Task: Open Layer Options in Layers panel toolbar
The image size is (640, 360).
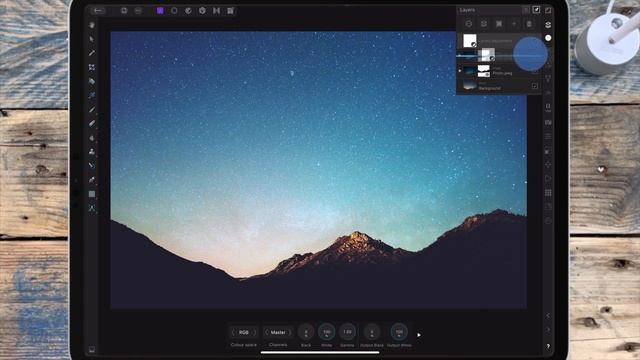Action: pos(469,24)
